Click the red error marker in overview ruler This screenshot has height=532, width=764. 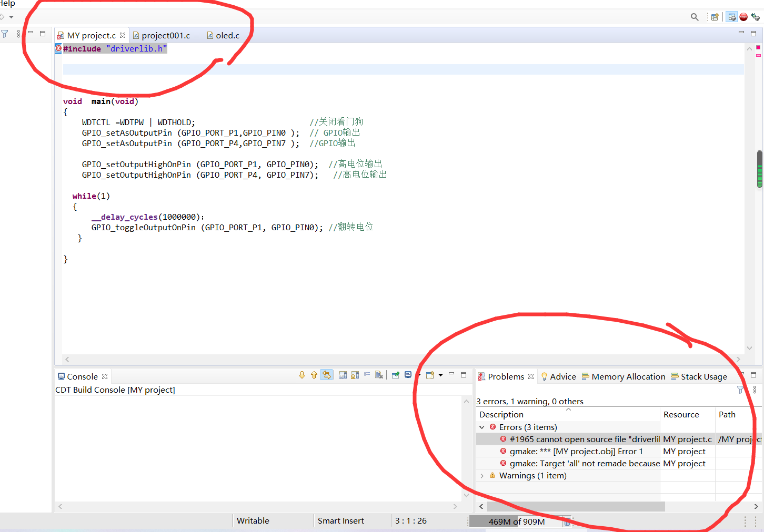tap(758, 47)
